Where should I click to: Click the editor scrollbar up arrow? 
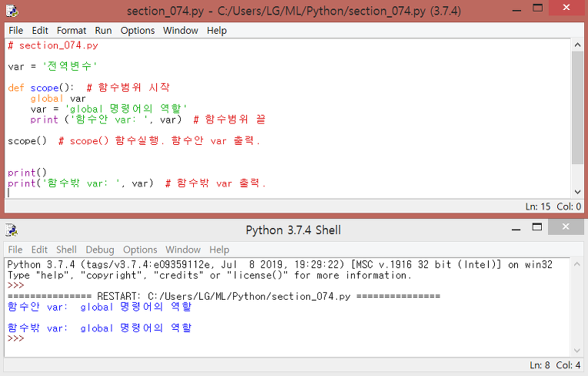click(577, 45)
